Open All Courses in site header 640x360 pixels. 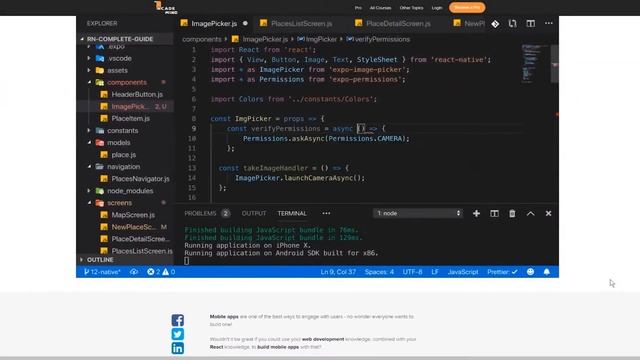point(380,8)
